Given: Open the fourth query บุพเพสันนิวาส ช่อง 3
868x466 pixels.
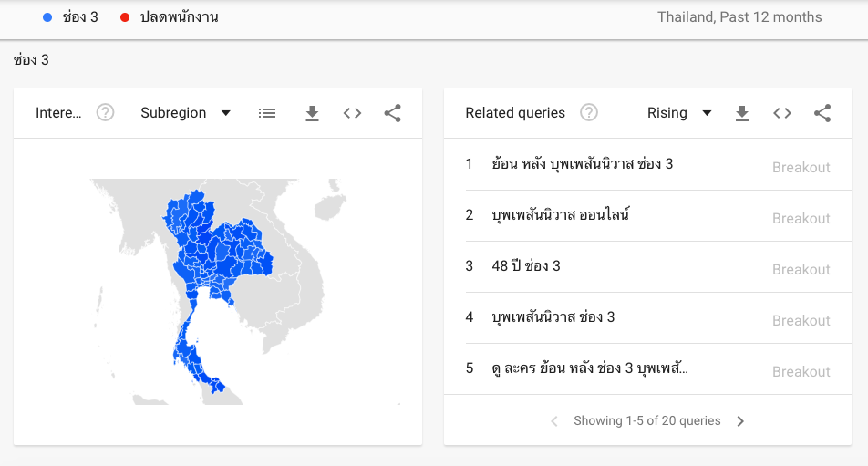Looking at the screenshot, I should 553,317.
